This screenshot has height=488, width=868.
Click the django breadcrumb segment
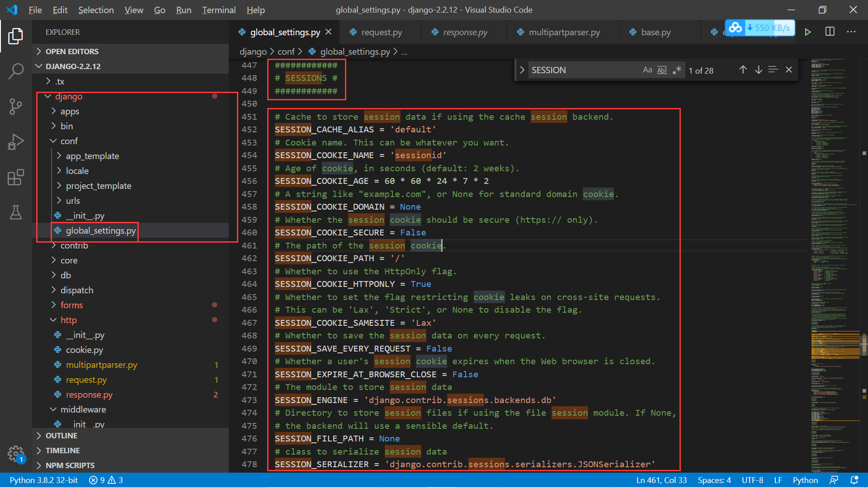[253, 52]
